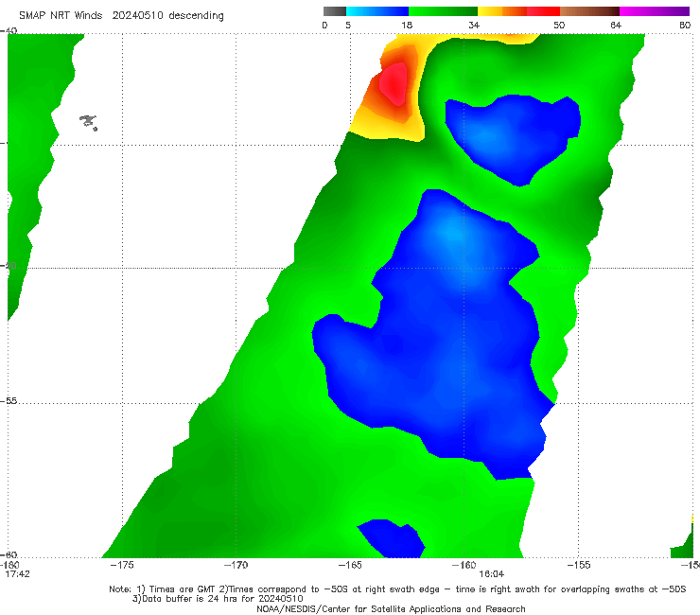Image resolution: width=700 pixels, height=615 pixels.
Task: Click the red segment of the color bar
Action: (x=543, y=11)
